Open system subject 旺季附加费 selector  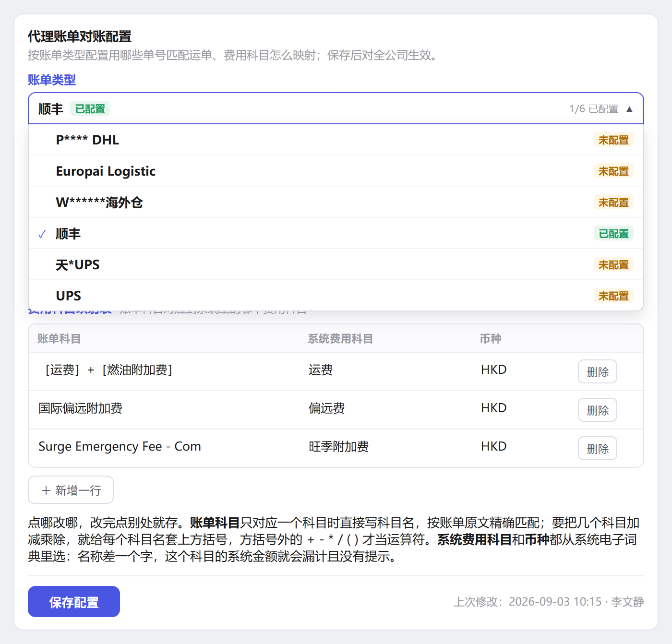point(339,447)
